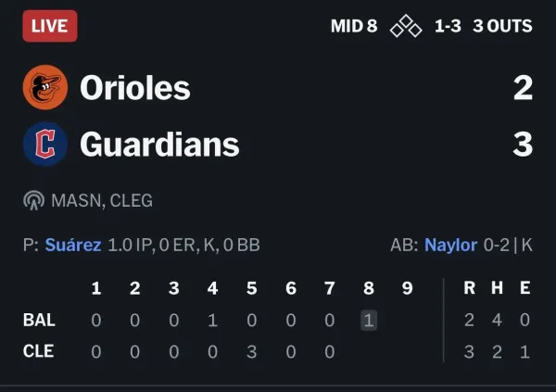Viewport: 556px width, 392px height.
Task: Click the broadcast antenna icon
Action: pyautogui.click(x=33, y=200)
